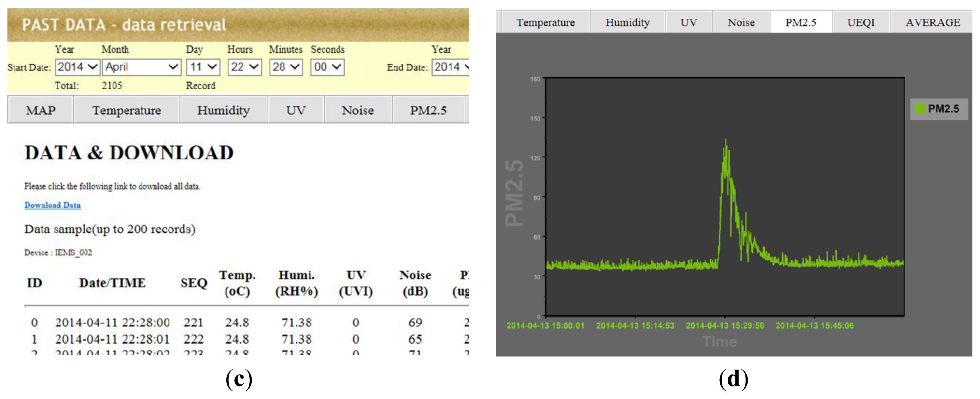Open the Day dropdown showing 11
This screenshot has width=980, height=399.
(x=203, y=67)
